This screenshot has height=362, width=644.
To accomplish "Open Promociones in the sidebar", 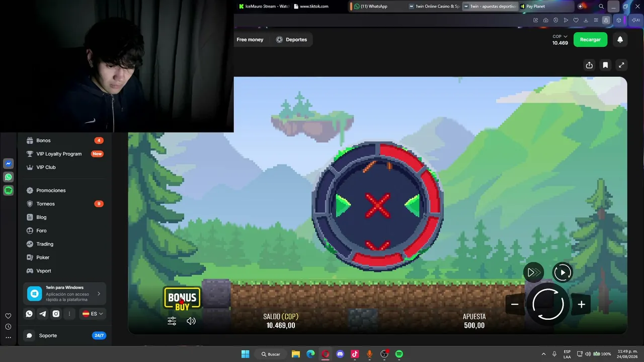I will pyautogui.click(x=64, y=191).
